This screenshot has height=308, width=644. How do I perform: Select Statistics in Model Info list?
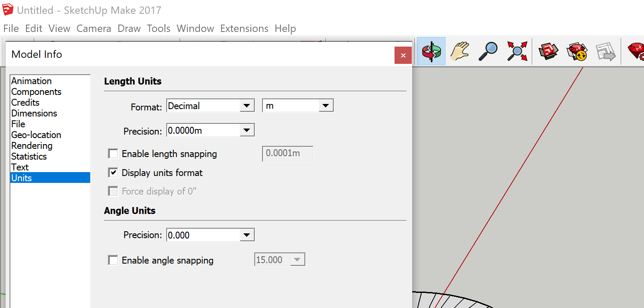(50, 156)
